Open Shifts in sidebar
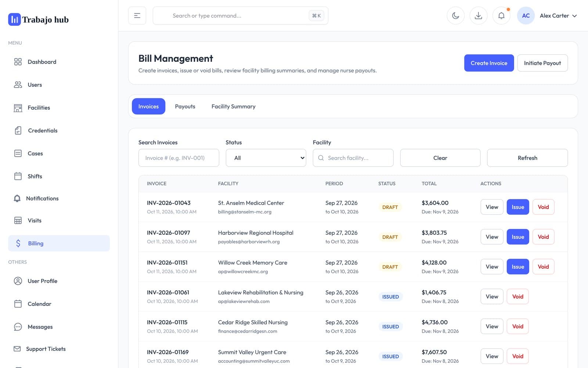The height and width of the screenshot is (368, 588). [x=59, y=176]
